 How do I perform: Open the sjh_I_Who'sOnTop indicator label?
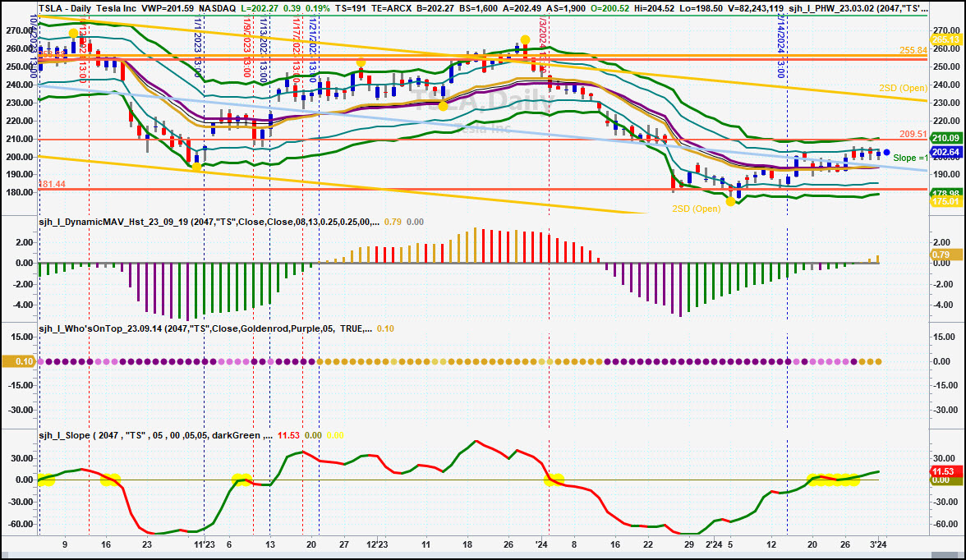coord(205,328)
